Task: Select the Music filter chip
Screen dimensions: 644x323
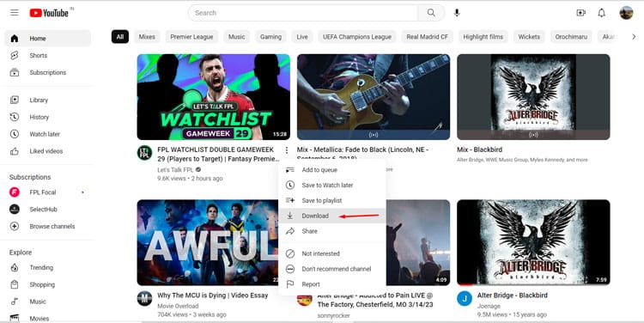Action: (x=237, y=37)
